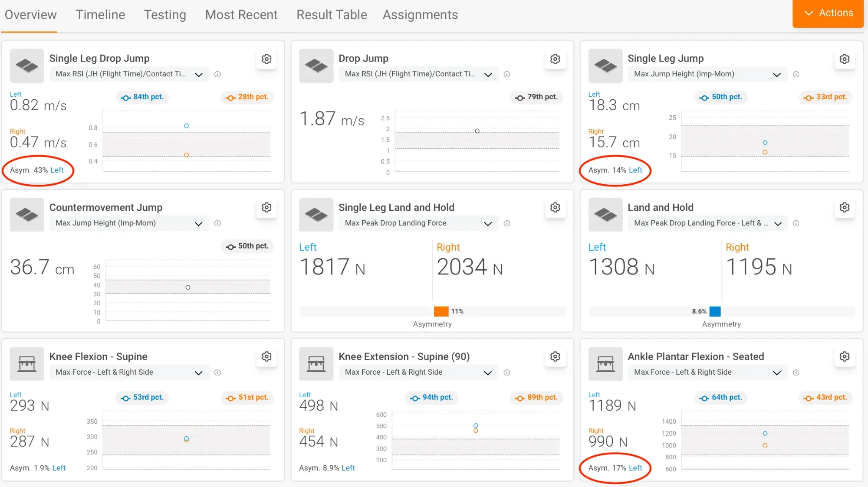This screenshot has width=868, height=487.
Task: Select the Overview tab
Action: pos(30,15)
